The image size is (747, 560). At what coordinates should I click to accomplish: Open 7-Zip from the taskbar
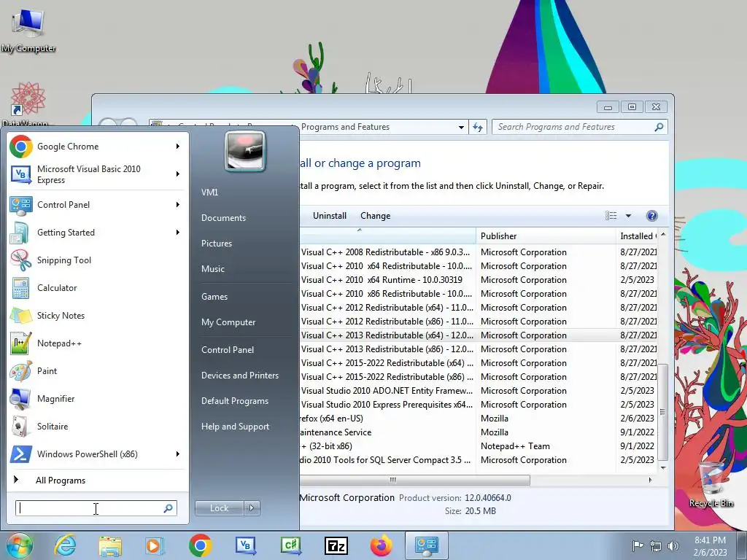pos(336,545)
